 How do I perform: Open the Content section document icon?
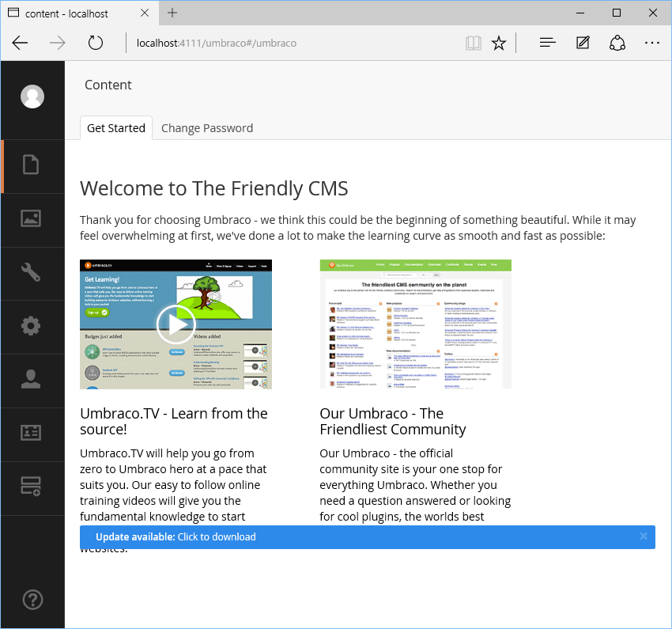click(31, 165)
